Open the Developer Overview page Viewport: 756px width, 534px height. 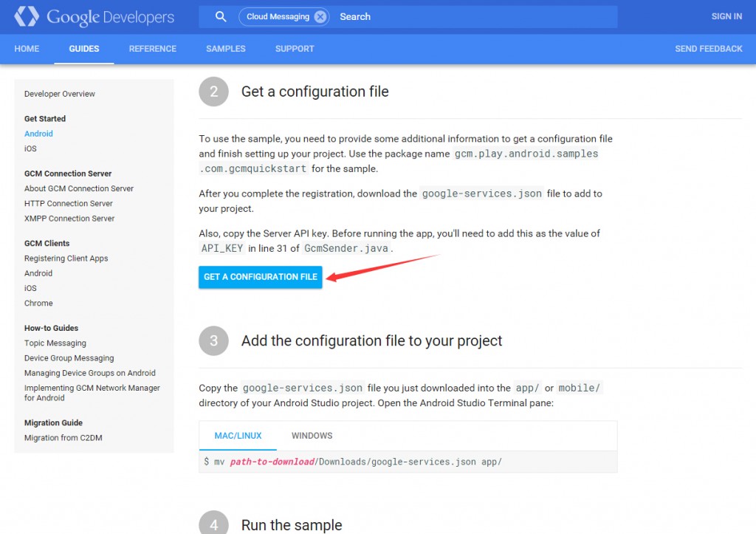point(59,94)
